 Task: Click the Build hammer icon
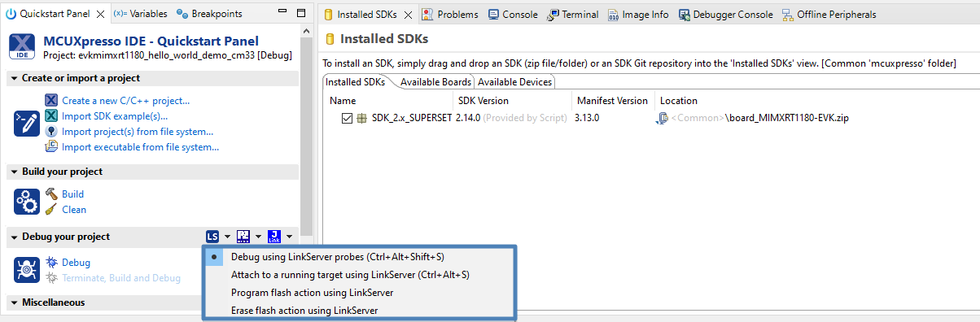(x=51, y=194)
